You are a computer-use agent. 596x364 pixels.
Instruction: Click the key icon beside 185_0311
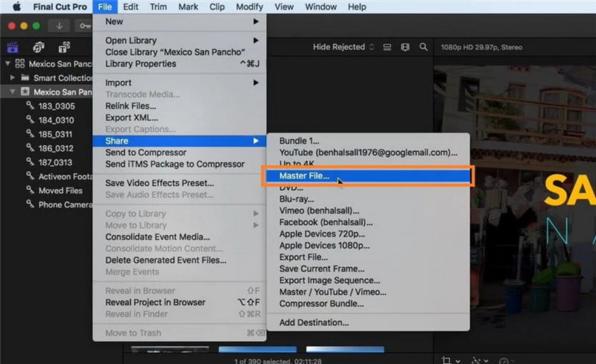30,133
